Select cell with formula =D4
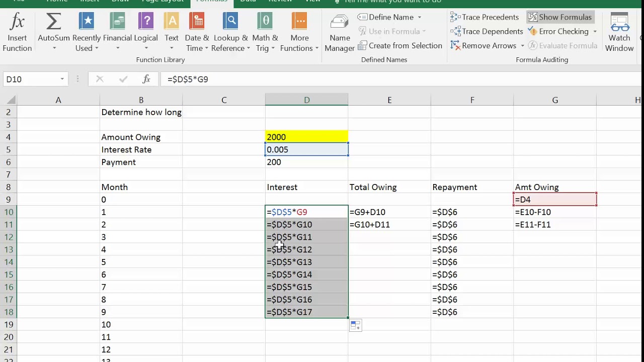Viewport: 644px width, 362px height. coord(555,200)
